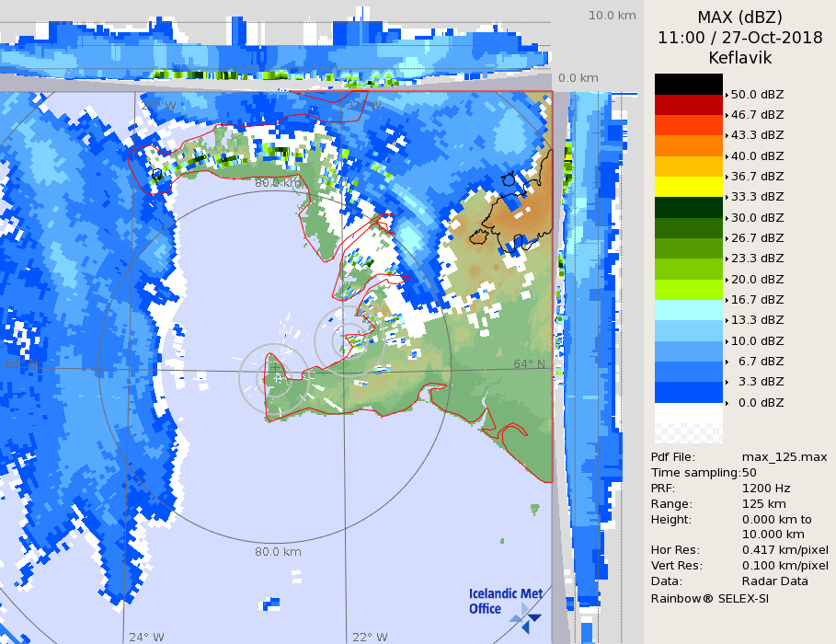Click the max_125.max file name
This screenshot has width=836, height=644.
[784, 457]
